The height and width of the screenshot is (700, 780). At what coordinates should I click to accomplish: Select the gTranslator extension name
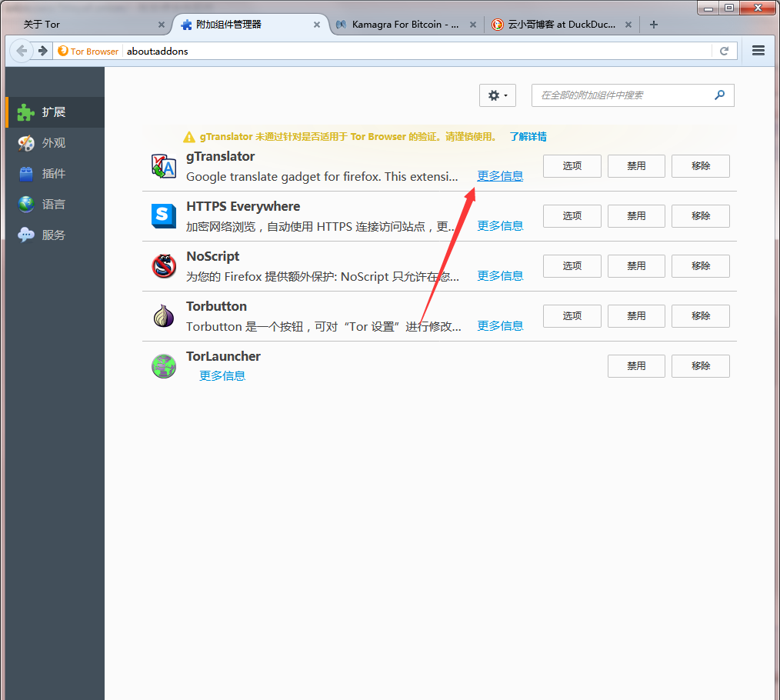[x=220, y=157]
